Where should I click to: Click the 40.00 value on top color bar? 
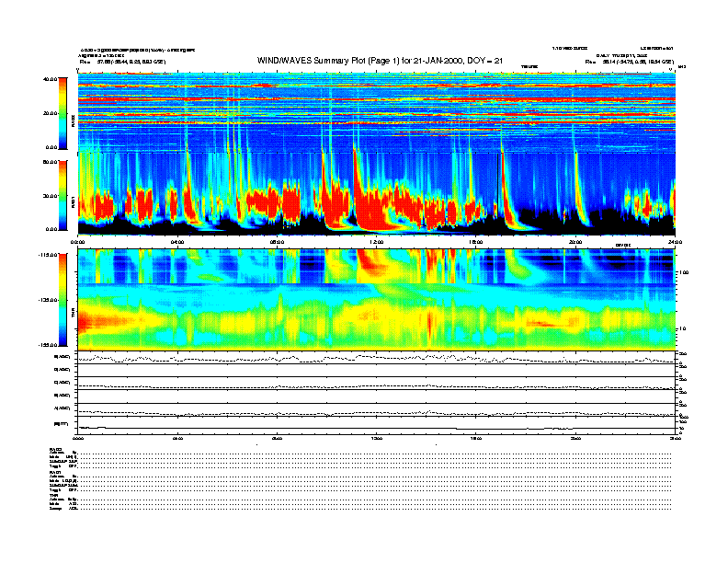click(49, 80)
